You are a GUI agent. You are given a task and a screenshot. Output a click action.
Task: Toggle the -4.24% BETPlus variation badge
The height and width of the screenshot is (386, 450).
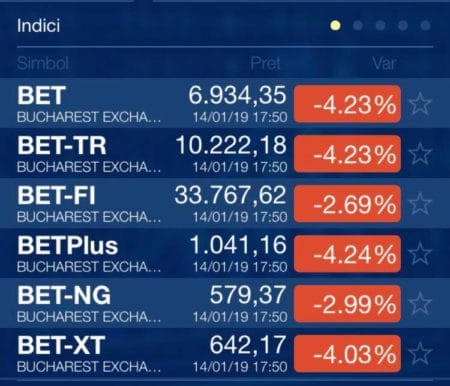pyautogui.click(x=347, y=254)
